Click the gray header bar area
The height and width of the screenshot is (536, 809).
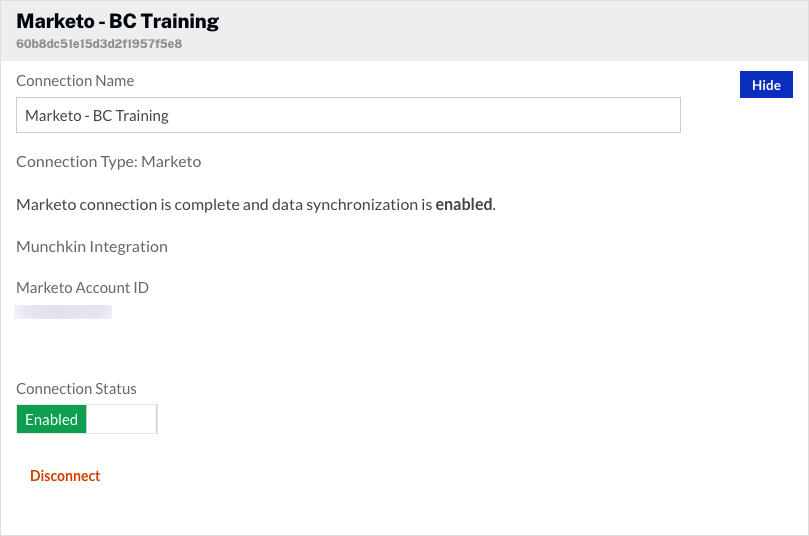[x=500, y=30]
